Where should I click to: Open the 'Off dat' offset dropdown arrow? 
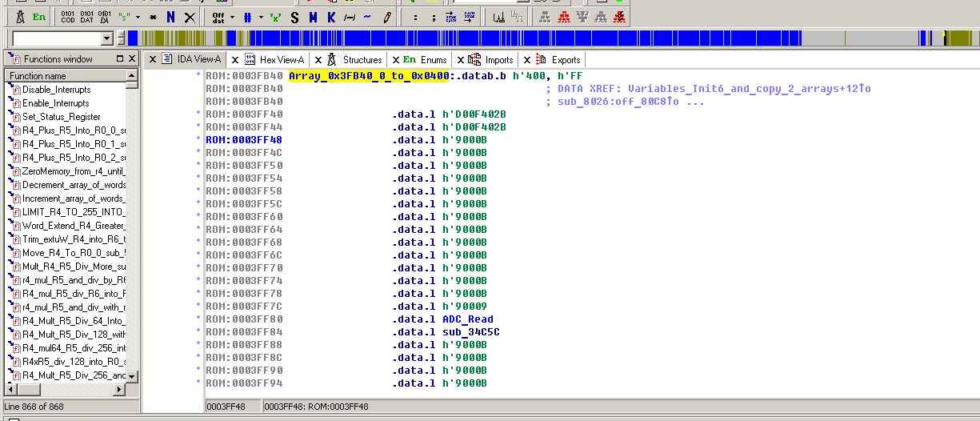click(233, 17)
